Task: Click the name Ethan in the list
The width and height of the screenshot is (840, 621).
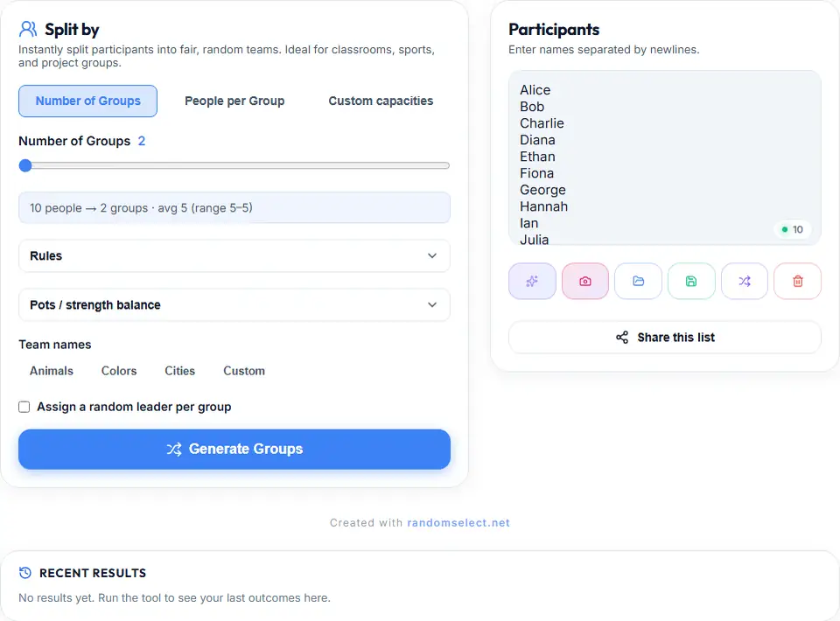Action: point(537,157)
